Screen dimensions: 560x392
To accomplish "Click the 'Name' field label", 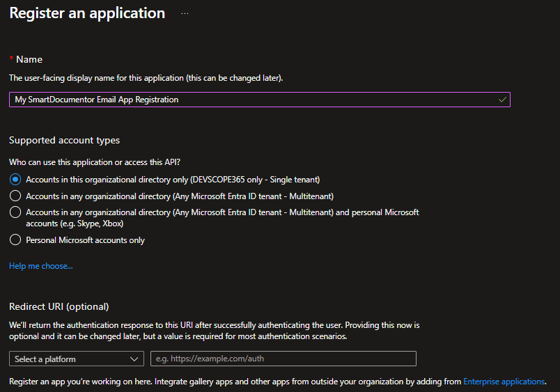I will 29,60.
